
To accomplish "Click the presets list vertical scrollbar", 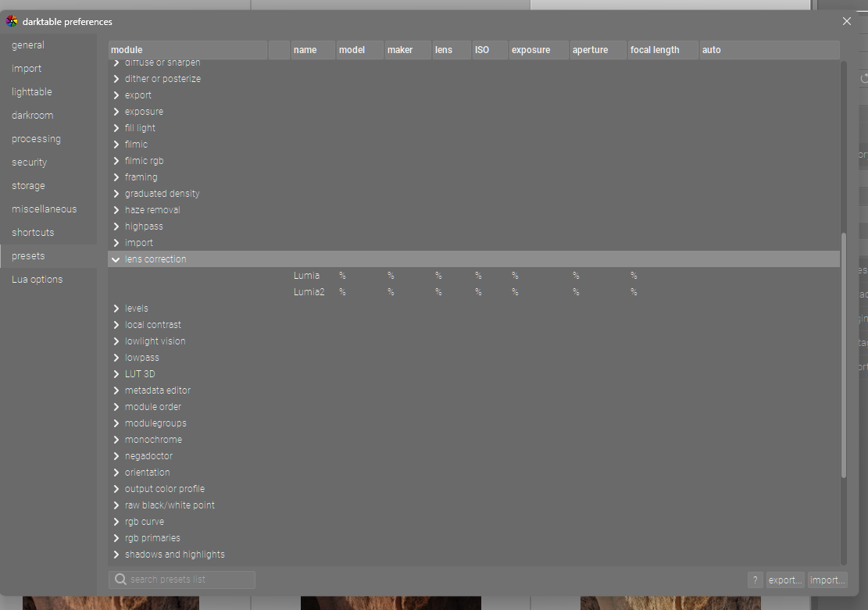I will pyautogui.click(x=844, y=355).
